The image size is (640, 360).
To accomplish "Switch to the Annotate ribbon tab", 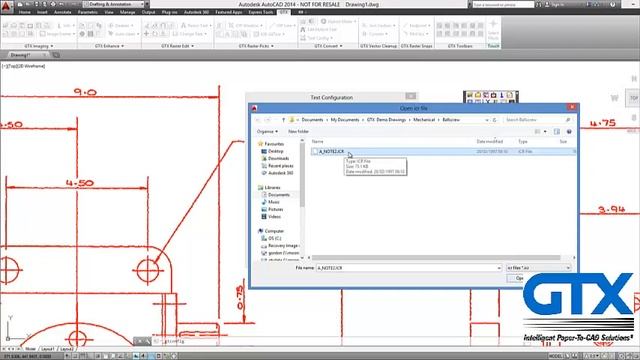I will tap(62, 12).
